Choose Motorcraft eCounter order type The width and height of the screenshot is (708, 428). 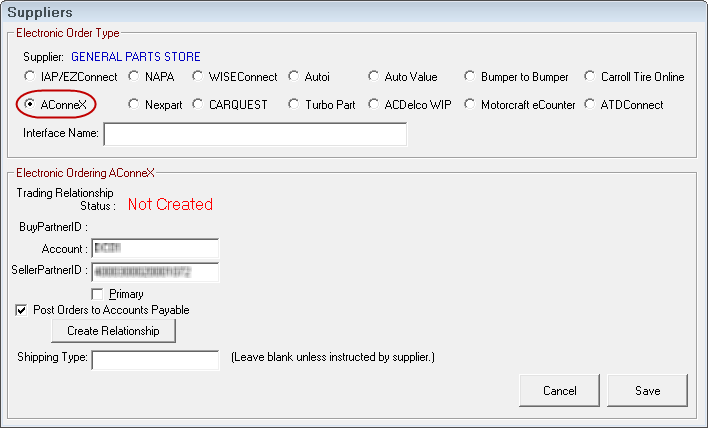point(470,105)
